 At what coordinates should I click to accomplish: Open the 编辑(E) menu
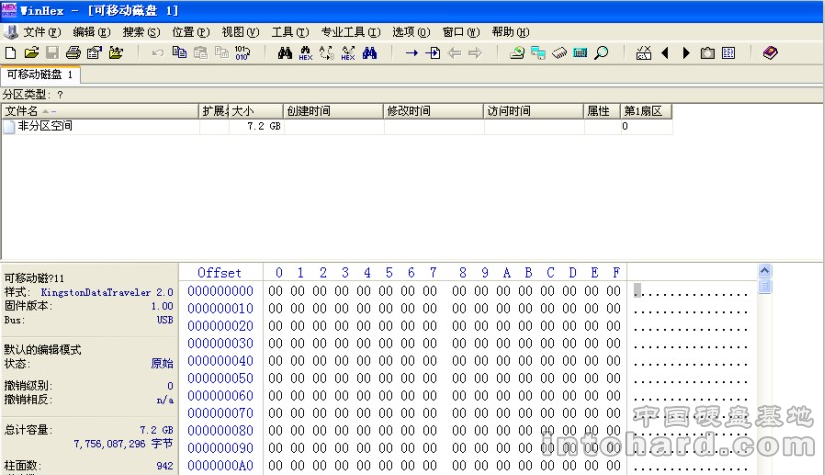[92, 32]
